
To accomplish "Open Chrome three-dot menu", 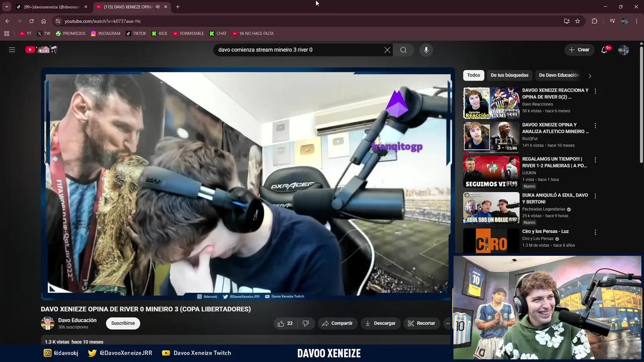I will click(x=637, y=21).
